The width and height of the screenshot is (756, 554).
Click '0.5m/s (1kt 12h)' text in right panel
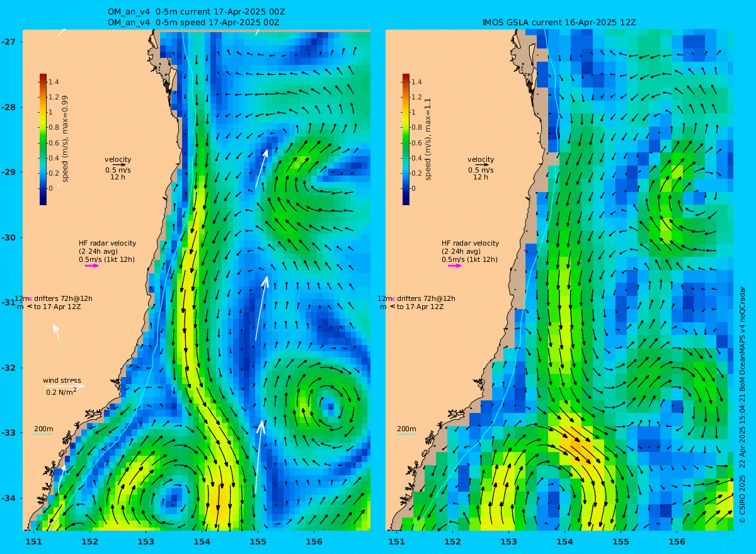pyautogui.click(x=469, y=259)
